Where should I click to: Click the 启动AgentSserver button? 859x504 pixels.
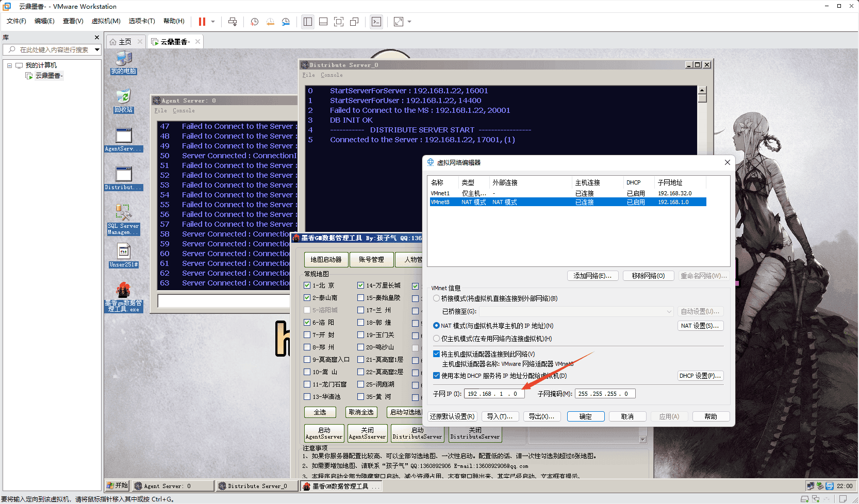[x=323, y=433]
